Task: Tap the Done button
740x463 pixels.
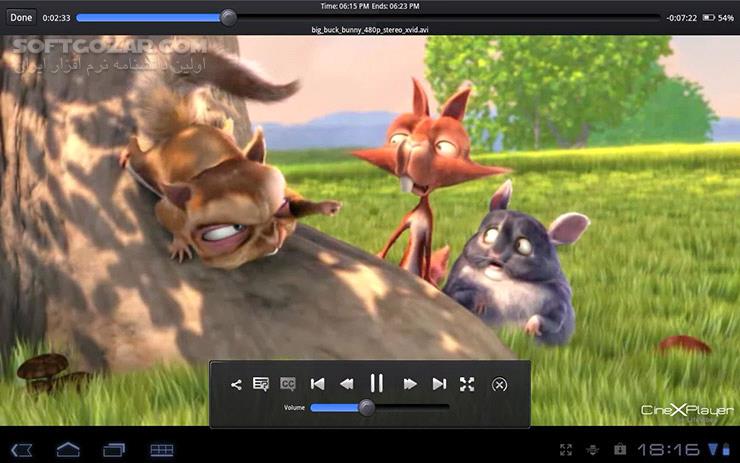Action: point(21,18)
